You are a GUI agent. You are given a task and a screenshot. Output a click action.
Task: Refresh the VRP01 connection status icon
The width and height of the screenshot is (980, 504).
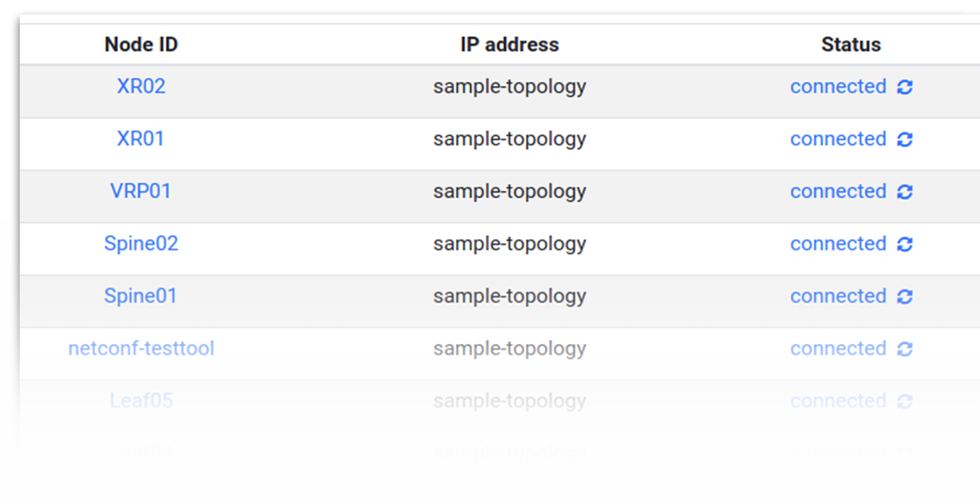(905, 192)
